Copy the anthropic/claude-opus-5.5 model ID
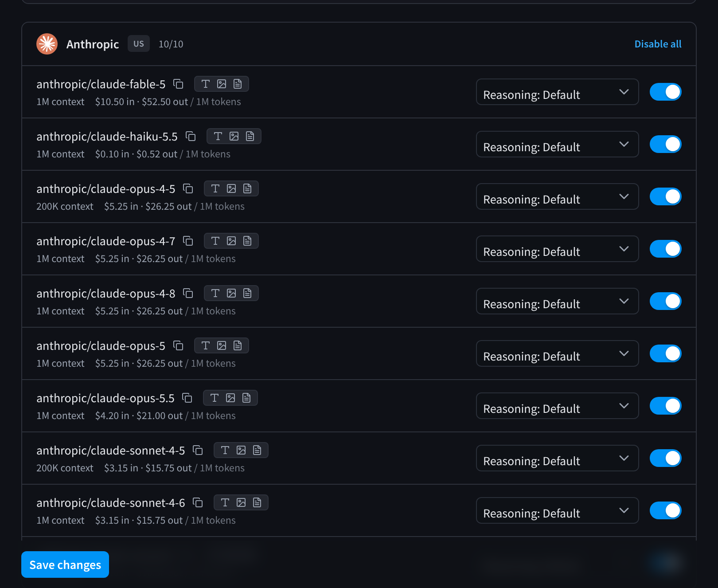The width and height of the screenshot is (718, 588). (187, 398)
